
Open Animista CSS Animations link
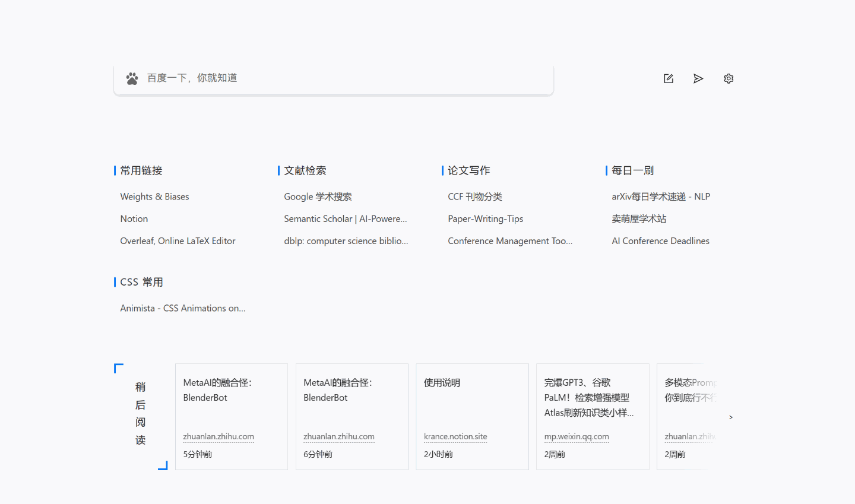(x=182, y=308)
